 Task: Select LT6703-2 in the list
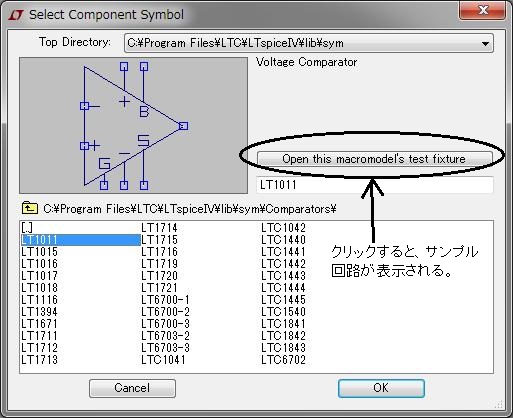(x=165, y=336)
